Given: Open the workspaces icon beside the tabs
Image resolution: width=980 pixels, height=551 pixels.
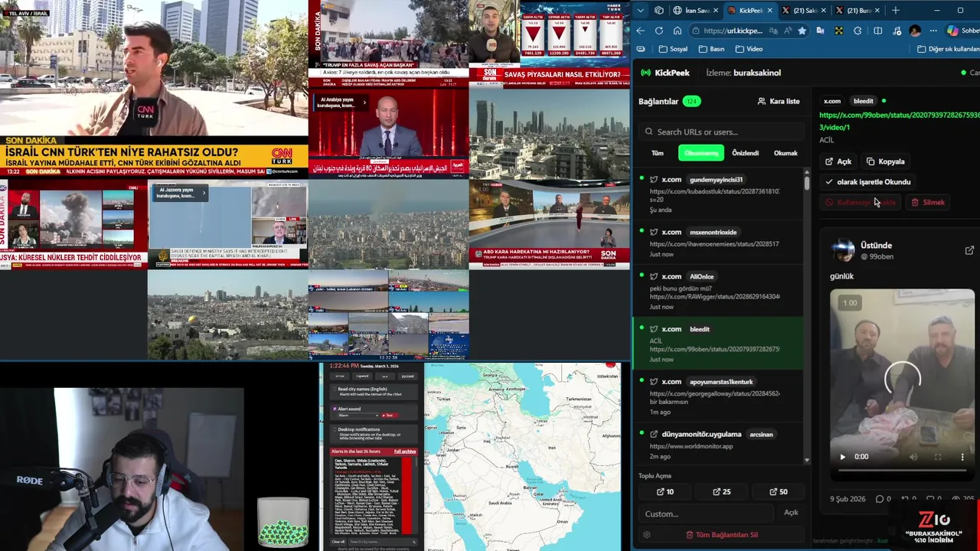Looking at the screenshot, I should click(659, 10).
